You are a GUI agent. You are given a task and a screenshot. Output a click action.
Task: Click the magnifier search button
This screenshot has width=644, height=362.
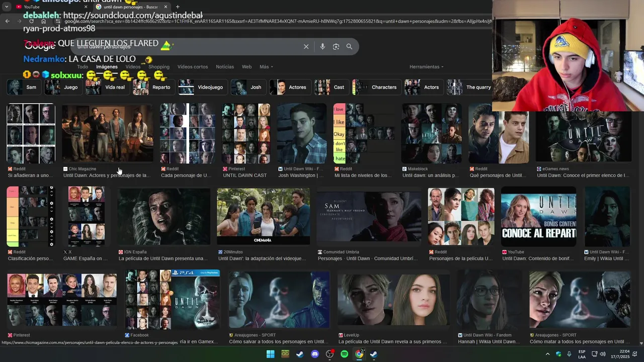tap(349, 47)
